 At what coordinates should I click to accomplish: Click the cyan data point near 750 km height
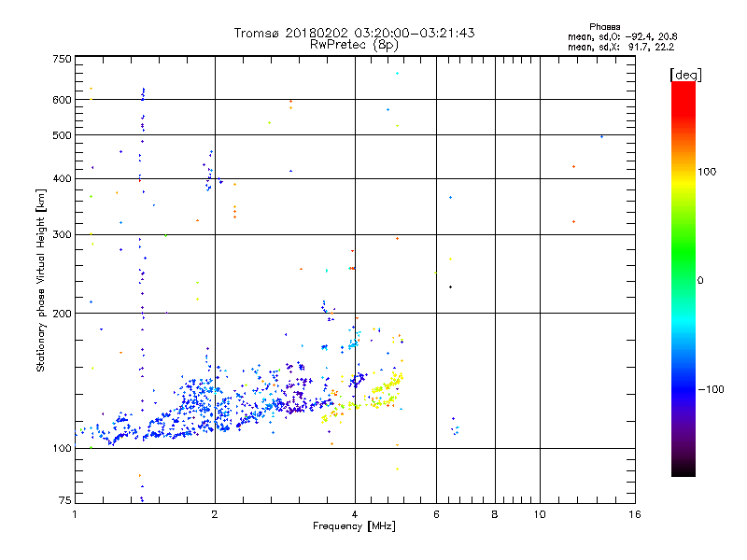point(398,74)
